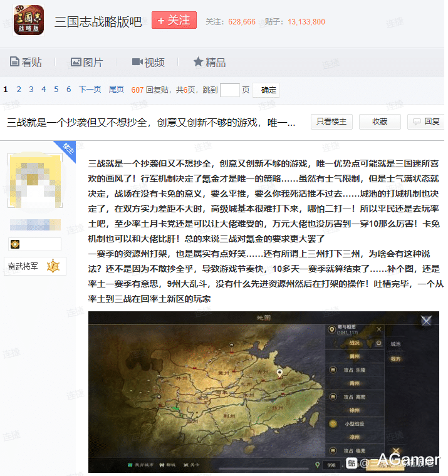Click the 视频 camera icon
Screen dimensions: 448x476
click(x=137, y=62)
